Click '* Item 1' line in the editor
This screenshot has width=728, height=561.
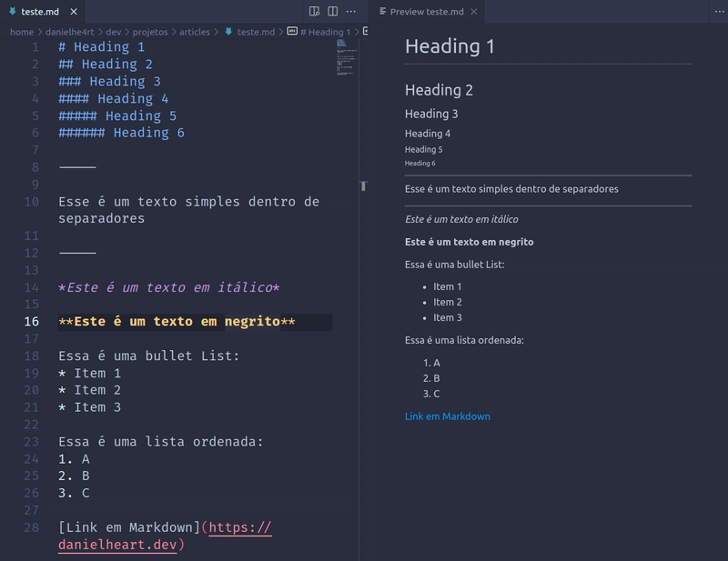[89, 373]
